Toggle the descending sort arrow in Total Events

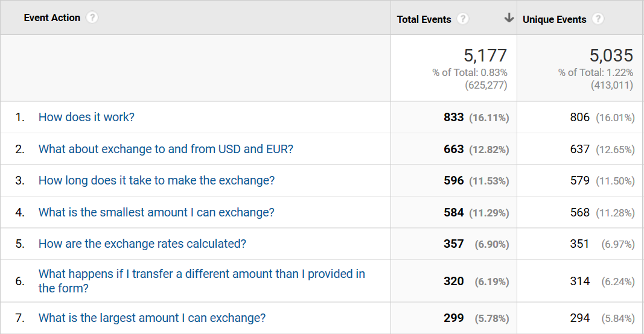pos(508,19)
